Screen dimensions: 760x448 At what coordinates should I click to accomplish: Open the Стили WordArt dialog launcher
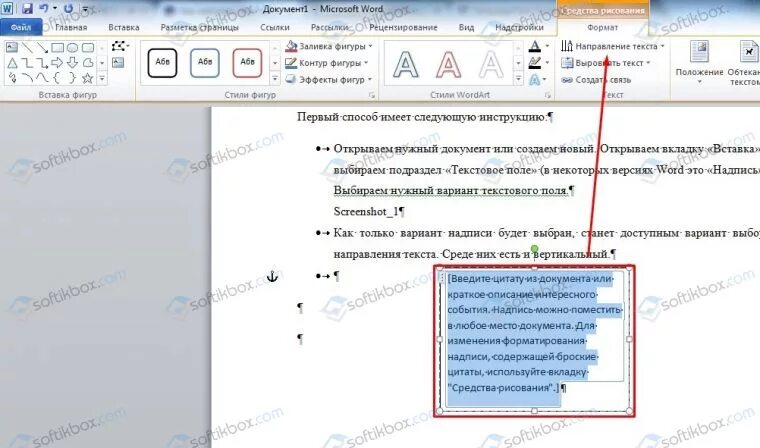[x=548, y=96]
